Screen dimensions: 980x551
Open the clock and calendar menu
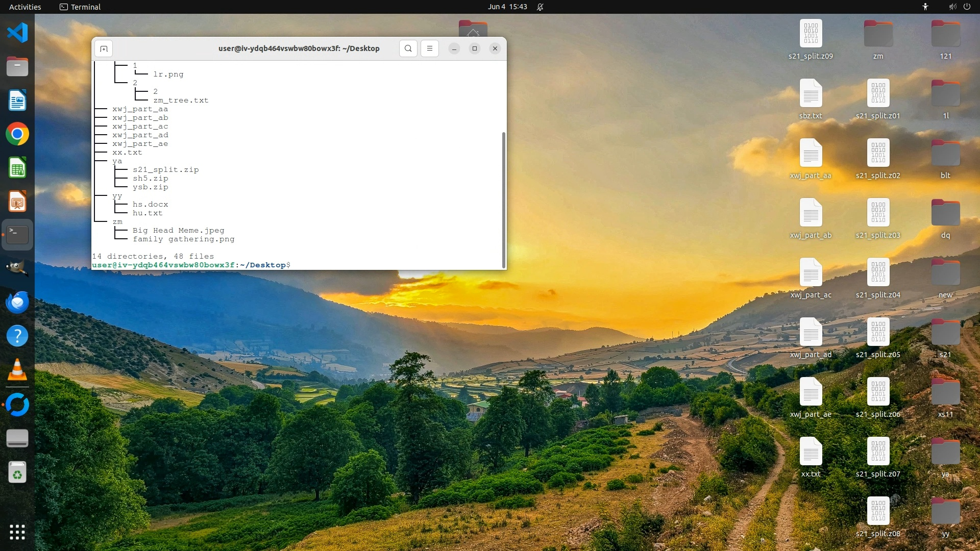(507, 7)
